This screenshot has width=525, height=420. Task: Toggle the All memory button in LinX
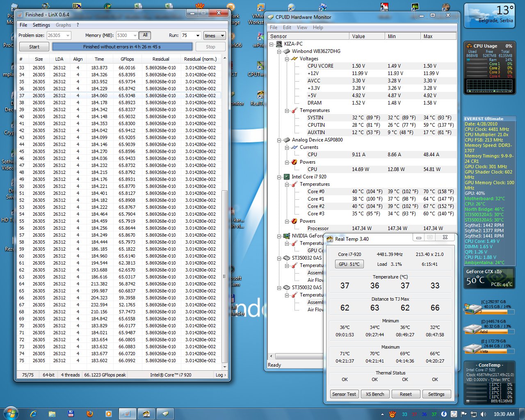tap(145, 35)
